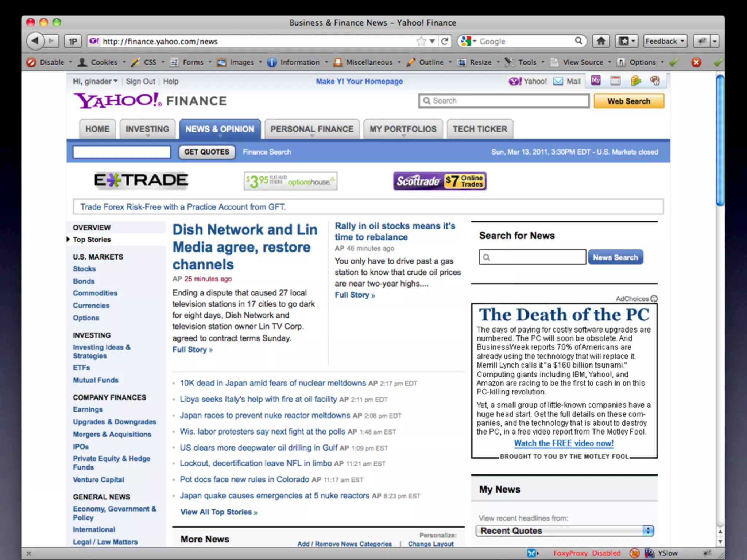Open the Tech Ticker tab
This screenshot has width=747, height=560.
[x=480, y=129]
